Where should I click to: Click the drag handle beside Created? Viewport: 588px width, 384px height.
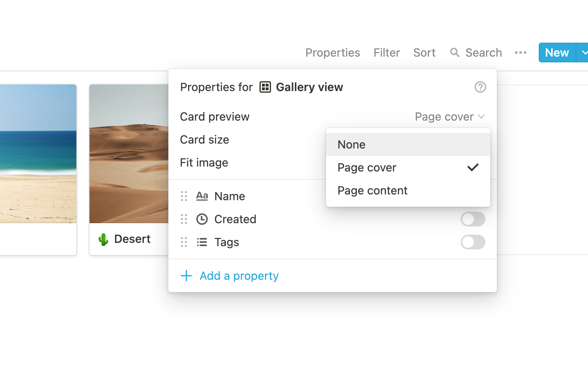[x=184, y=219]
